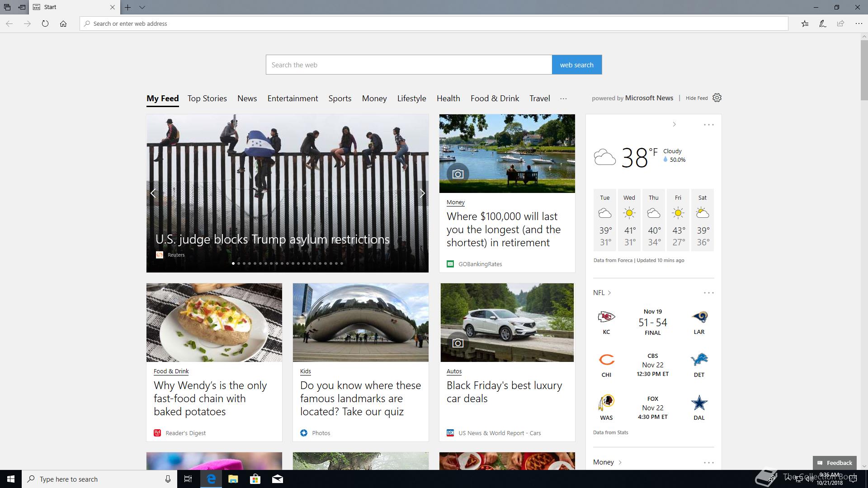Image resolution: width=868 pixels, height=488 pixels.
Task: Open File Explorer from taskbar
Action: (x=233, y=479)
